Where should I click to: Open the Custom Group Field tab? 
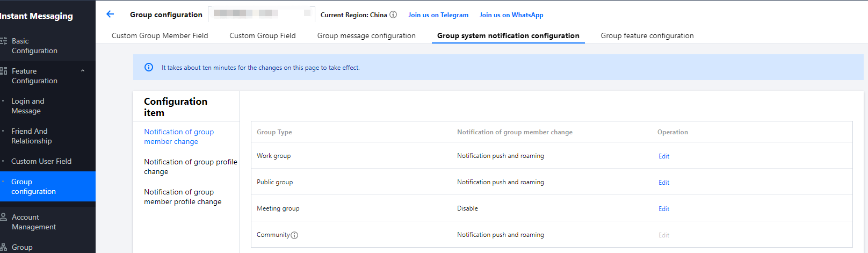tap(262, 35)
